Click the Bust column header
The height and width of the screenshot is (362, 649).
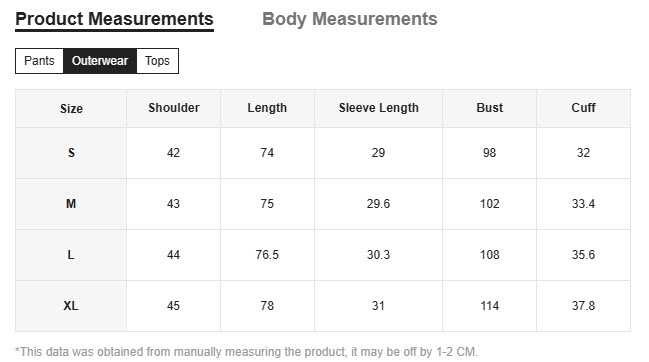pyautogui.click(x=490, y=108)
